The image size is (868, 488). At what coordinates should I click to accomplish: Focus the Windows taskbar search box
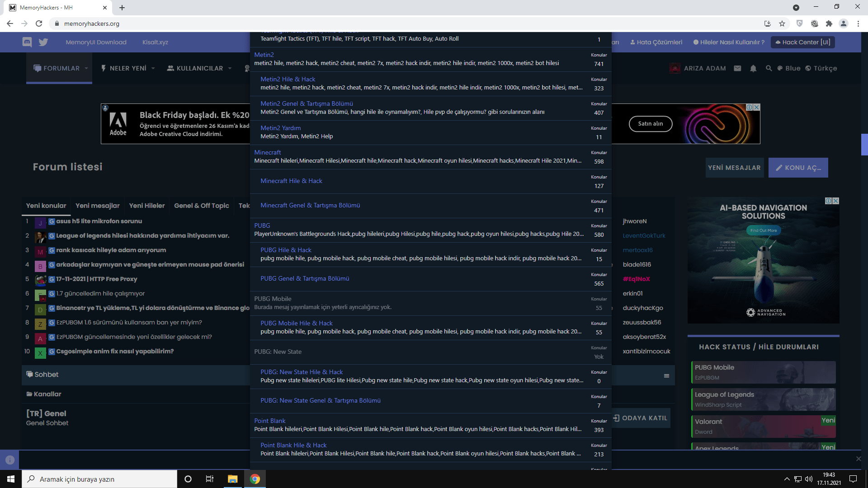coord(99,479)
